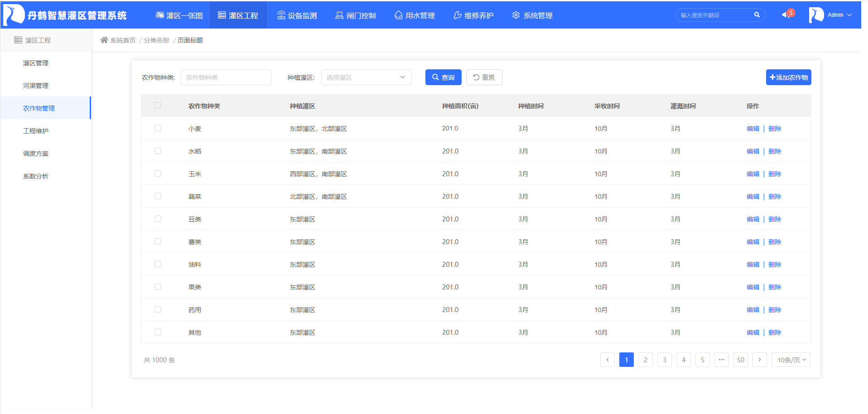Viewport: 868px width, 414px height.
Task: Click the pagination ellipsis jump button
Action: (722, 360)
